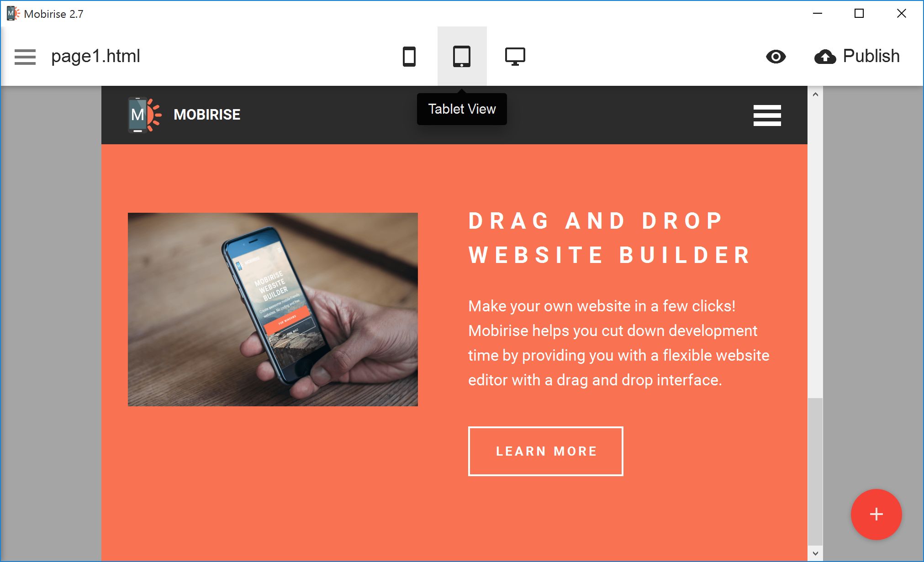Click the add block plus button
The image size is (924, 562).
point(877,515)
